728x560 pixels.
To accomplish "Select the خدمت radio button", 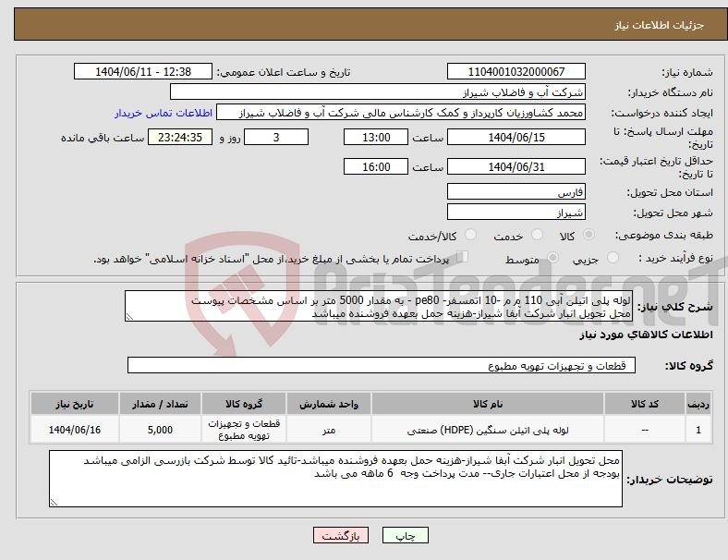I will [x=537, y=235].
